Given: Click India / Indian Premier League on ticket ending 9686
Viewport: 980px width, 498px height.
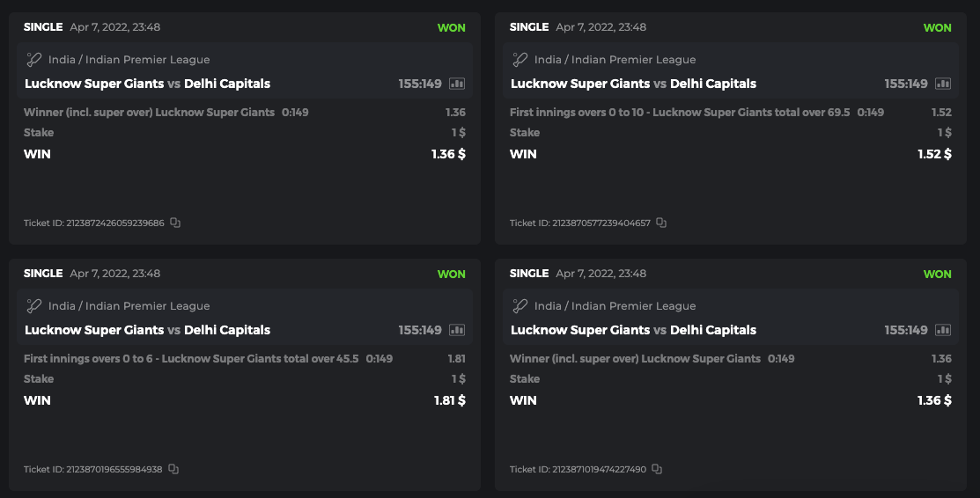Looking at the screenshot, I should pos(129,60).
